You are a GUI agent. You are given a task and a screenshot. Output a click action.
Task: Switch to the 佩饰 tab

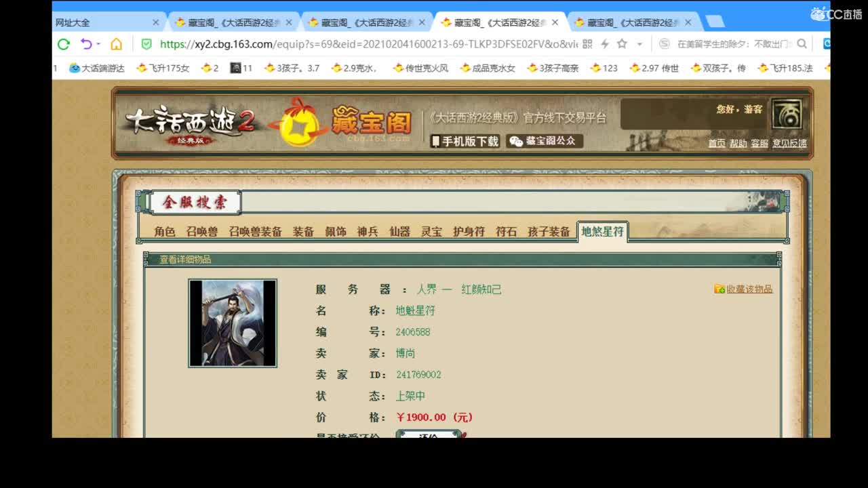[x=336, y=232]
